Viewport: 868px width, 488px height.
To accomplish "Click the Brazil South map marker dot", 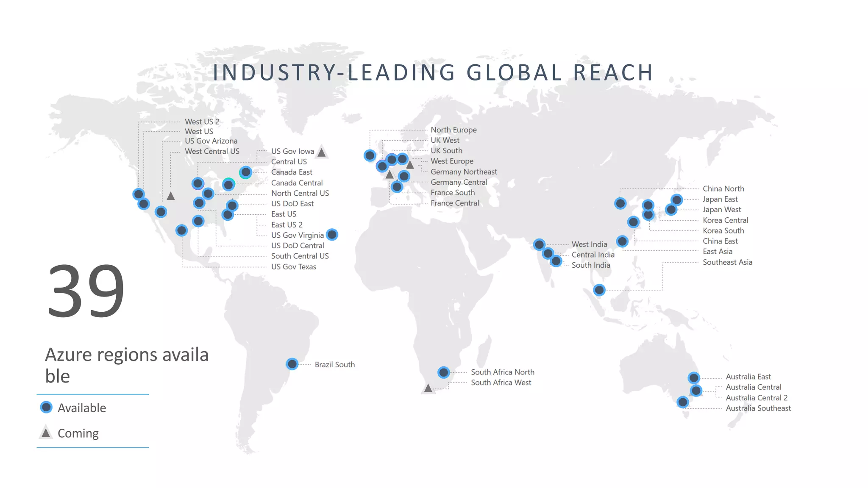I will (292, 364).
